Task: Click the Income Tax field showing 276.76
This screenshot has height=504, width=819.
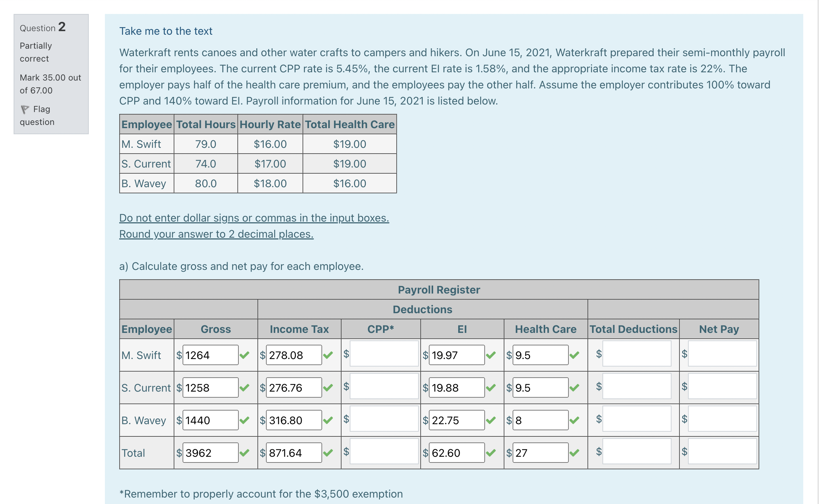Action: click(294, 388)
